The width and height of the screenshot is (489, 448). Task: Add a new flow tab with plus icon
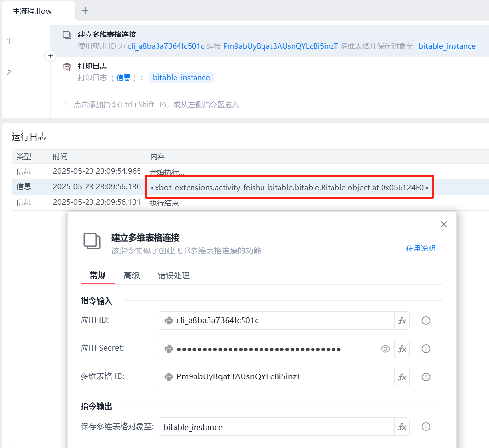[85, 11]
